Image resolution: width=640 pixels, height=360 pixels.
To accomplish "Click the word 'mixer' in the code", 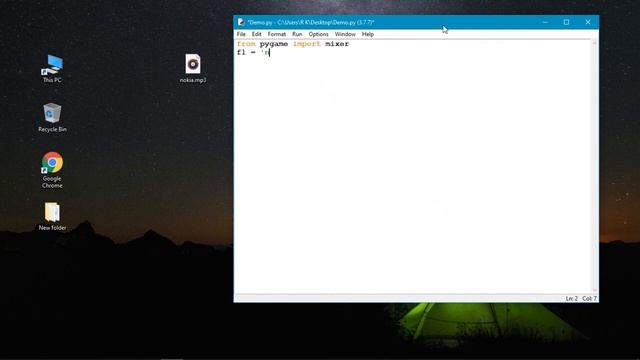I will click(337, 44).
